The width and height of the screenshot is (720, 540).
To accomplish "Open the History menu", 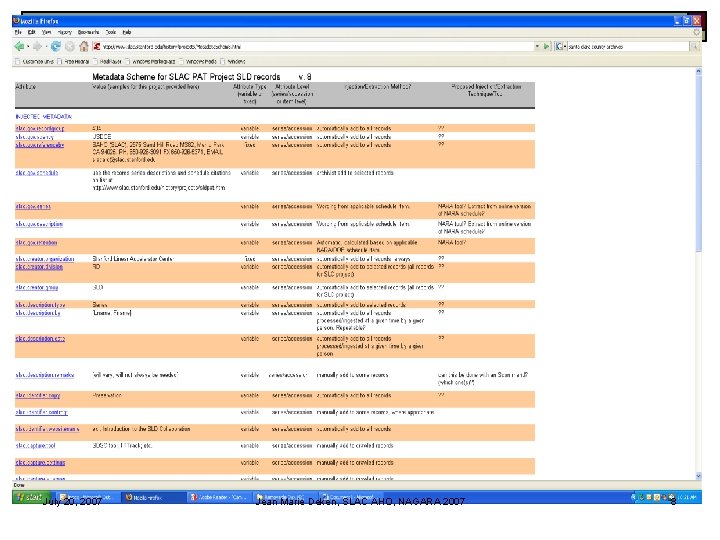I will click(65, 32).
